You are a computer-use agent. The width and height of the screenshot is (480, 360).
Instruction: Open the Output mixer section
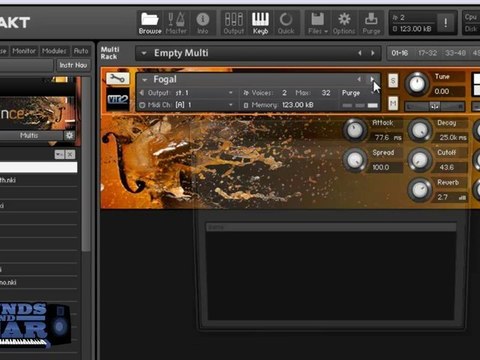click(x=234, y=23)
